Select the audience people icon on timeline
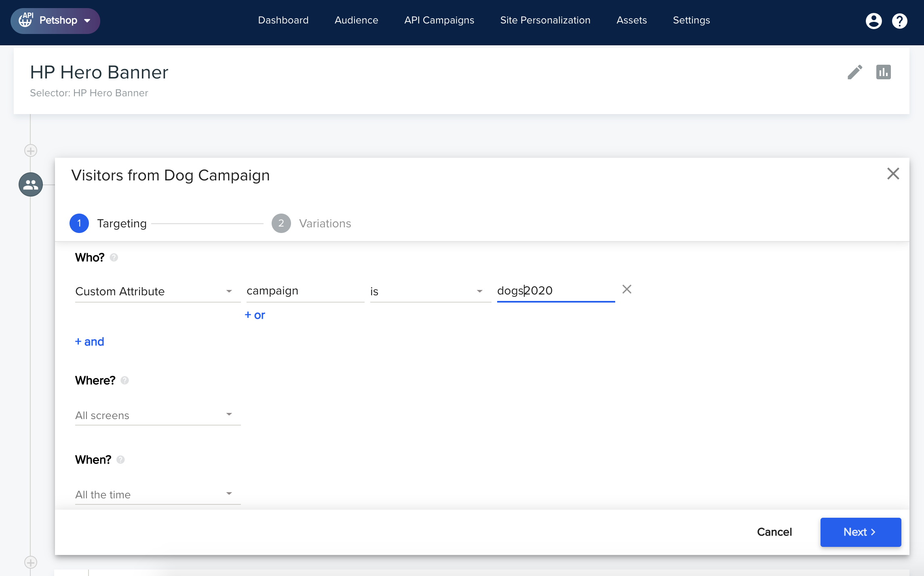Viewport: 924px width, 576px height. (31, 184)
